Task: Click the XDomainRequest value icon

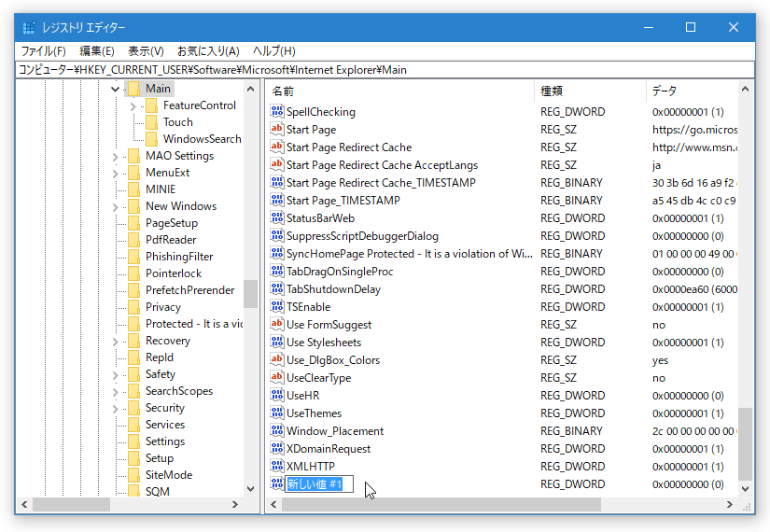Action: [x=277, y=449]
